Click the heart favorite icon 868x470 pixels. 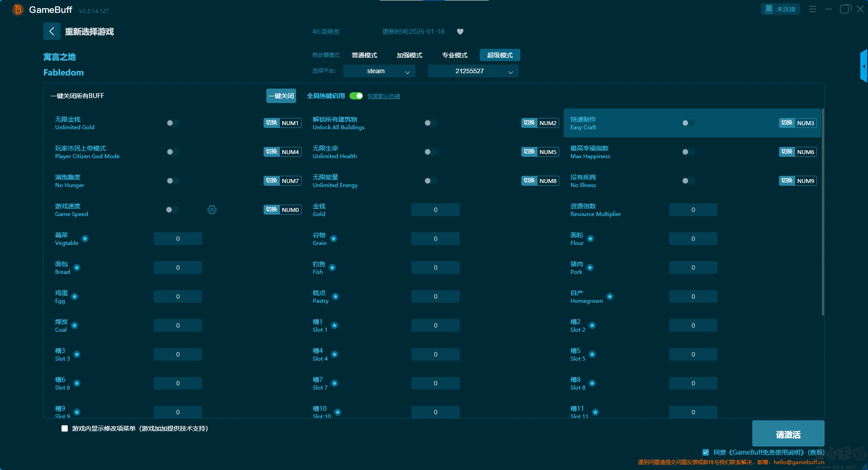pos(460,32)
